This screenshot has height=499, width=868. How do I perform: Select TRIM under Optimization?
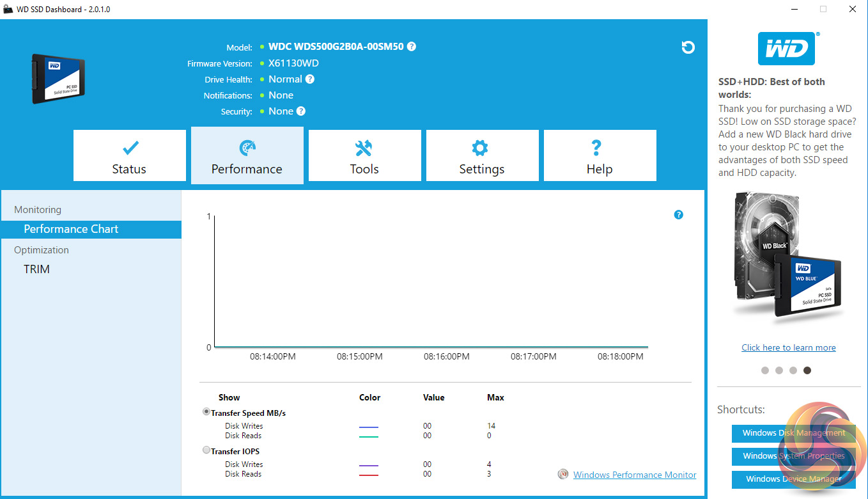(37, 269)
